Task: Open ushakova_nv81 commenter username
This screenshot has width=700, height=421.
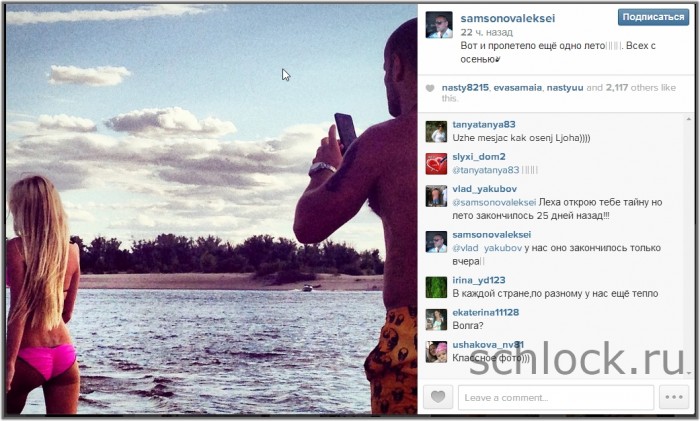Action: (x=488, y=345)
